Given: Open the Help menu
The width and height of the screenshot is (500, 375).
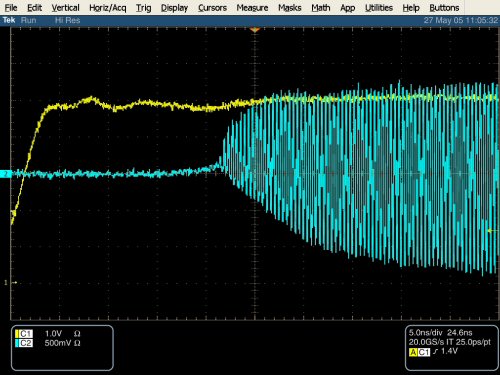Looking at the screenshot, I should [x=411, y=8].
